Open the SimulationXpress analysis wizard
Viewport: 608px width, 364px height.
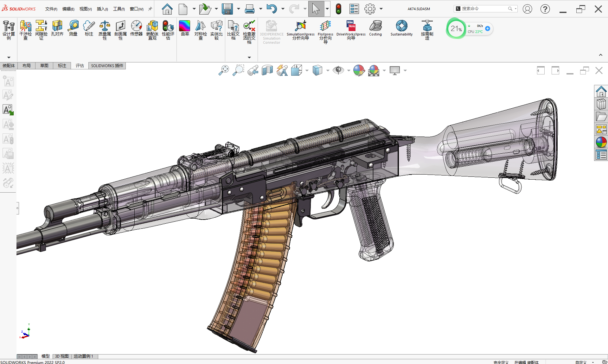[x=300, y=30]
